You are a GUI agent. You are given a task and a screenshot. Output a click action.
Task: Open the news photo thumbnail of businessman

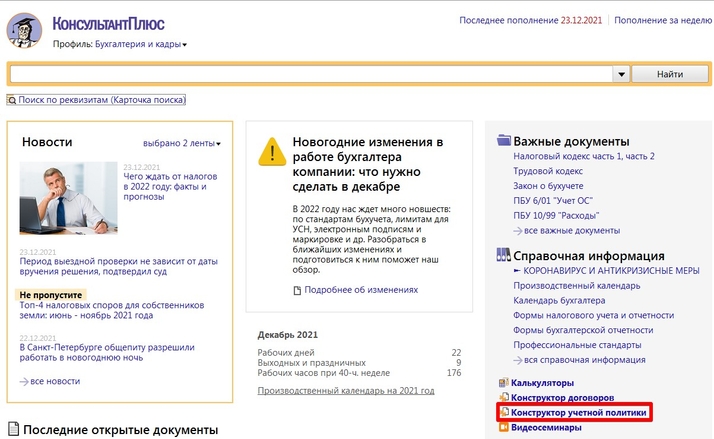68,195
